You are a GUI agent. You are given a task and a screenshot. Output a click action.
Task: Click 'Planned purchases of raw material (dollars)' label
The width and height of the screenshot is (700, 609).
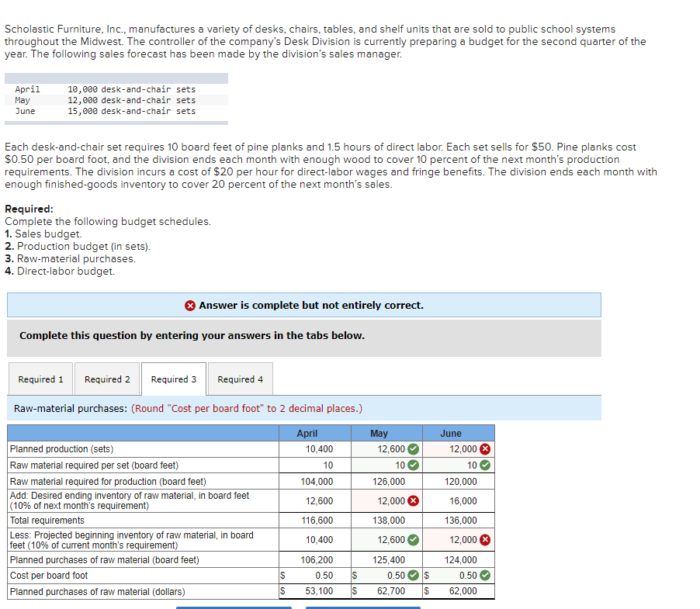tap(97, 592)
